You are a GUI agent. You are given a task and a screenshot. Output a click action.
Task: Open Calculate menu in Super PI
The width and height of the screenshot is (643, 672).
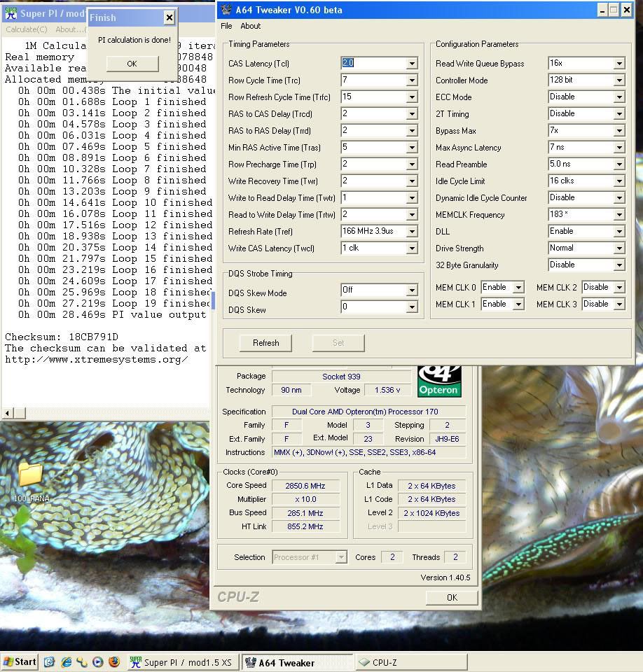coord(27,29)
